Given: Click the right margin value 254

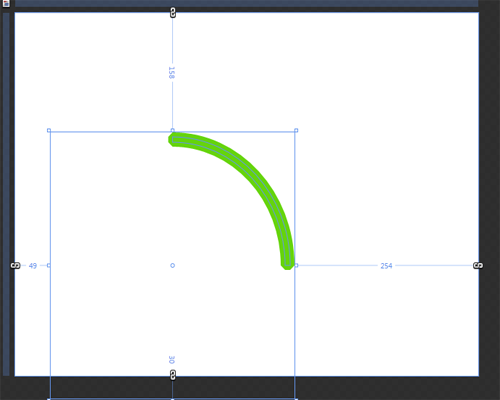Looking at the screenshot, I should point(386,266).
